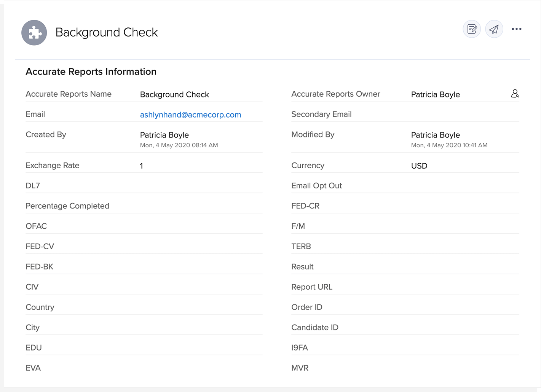Click the Background Check title
This screenshot has height=392, width=541.
point(107,32)
